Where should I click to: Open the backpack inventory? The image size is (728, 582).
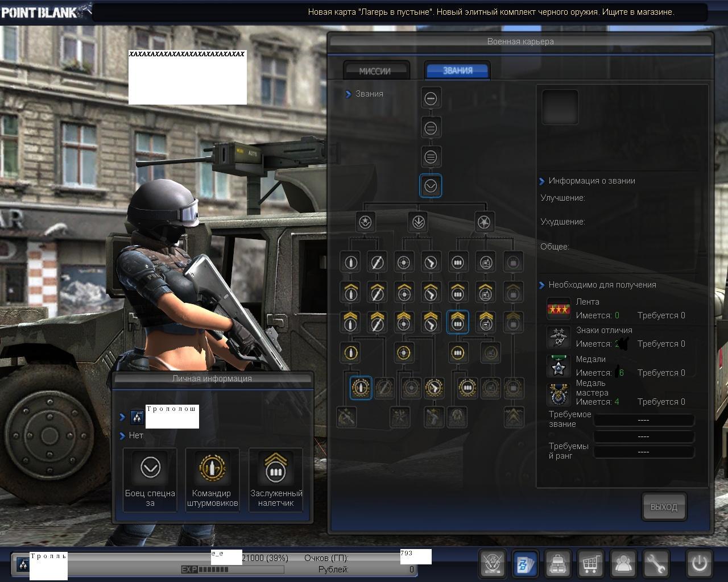pos(558,563)
